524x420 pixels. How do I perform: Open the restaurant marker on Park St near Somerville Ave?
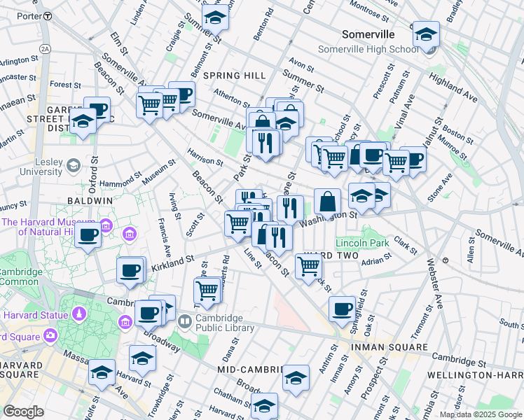tap(266, 143)
